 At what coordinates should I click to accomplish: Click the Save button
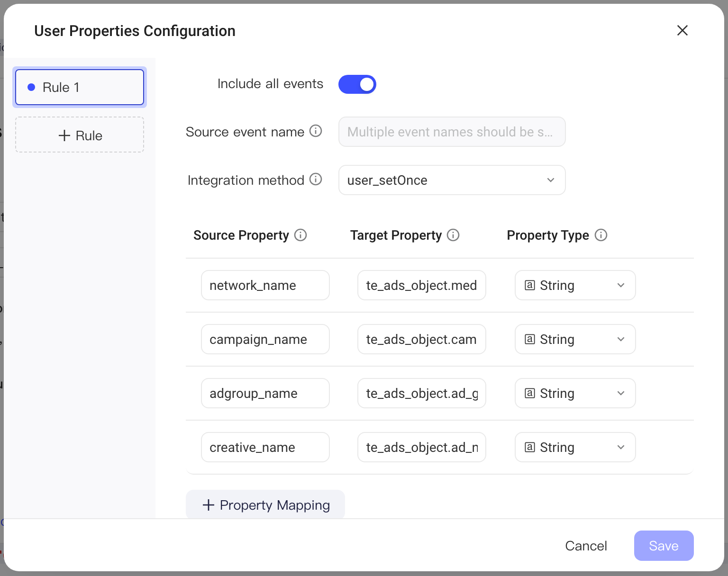[x=664, y=546]
